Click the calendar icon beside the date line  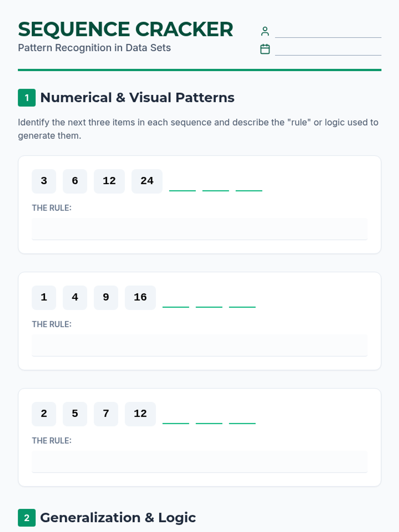[265, 49]
